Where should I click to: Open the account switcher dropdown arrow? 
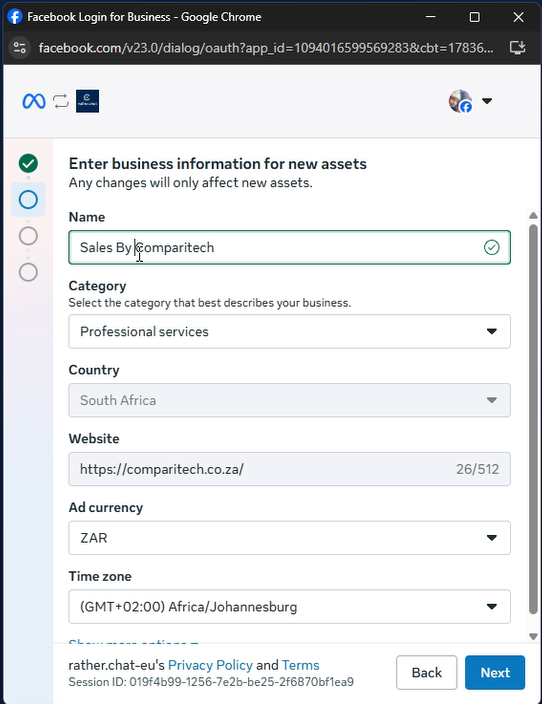tap(487, 101)
